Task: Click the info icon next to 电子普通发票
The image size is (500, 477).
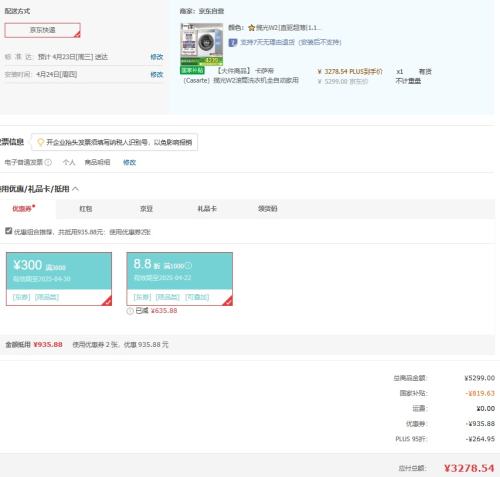Action: pyautogui.click(x=48, y=162)
